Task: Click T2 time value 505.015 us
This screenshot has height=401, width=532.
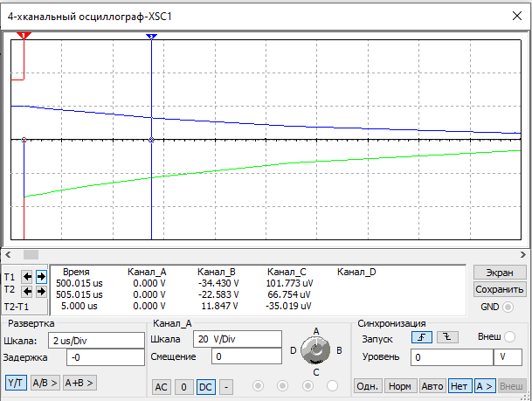Action: tap(79, 294)
